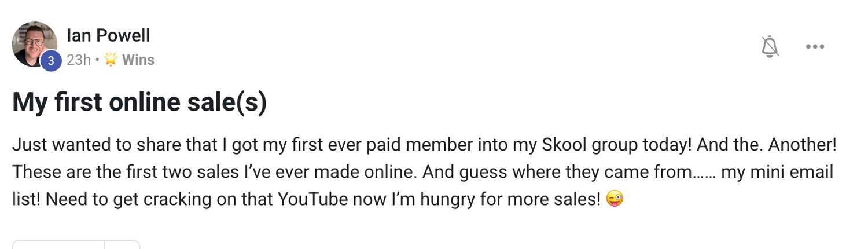This screenshot has height=249, width=868.
Task: Click the winking tongue emoji after the post text
Action: 615,200
